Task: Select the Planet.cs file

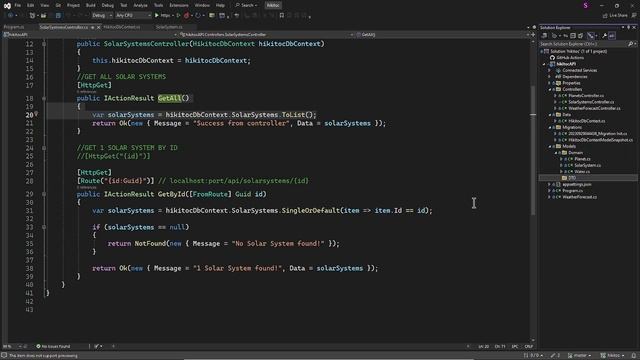Action: point(582,159)
